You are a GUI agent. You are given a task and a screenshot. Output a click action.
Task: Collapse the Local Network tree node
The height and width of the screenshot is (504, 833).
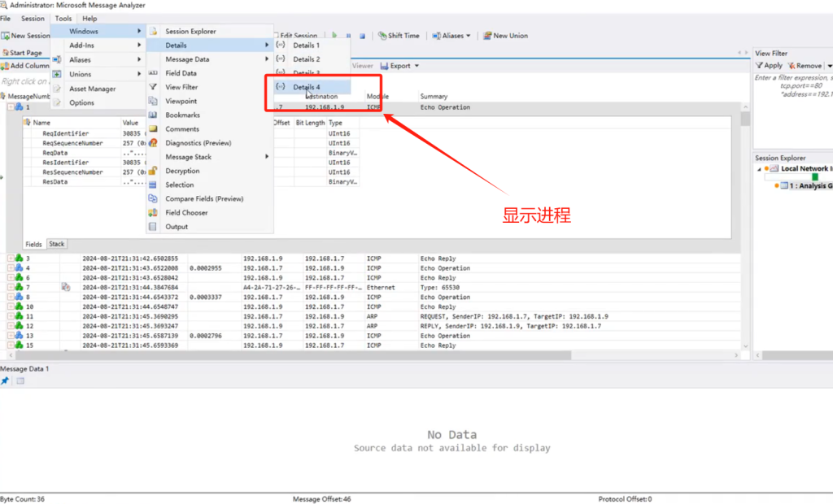[759, 169]
